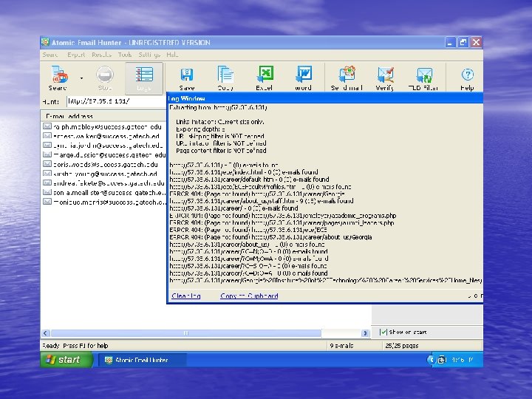Image resolution: width=532 pixels, height=399 pixels.
Task: Click the horizontal scrollbar right arrow
Action: [365, 333]
